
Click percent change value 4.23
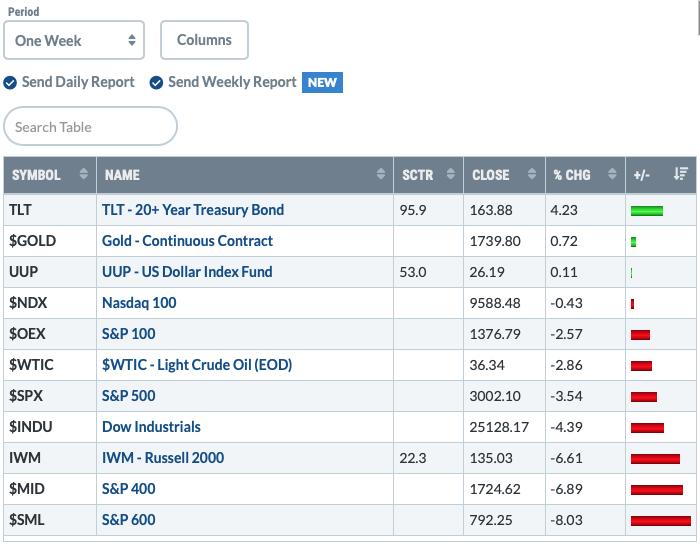tap(564, 210)
